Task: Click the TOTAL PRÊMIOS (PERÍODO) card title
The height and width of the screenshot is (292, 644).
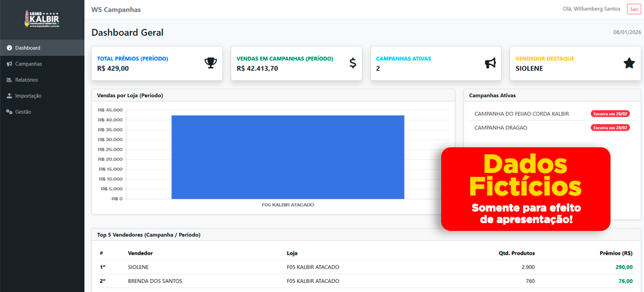Action: [x=133, y=59]
